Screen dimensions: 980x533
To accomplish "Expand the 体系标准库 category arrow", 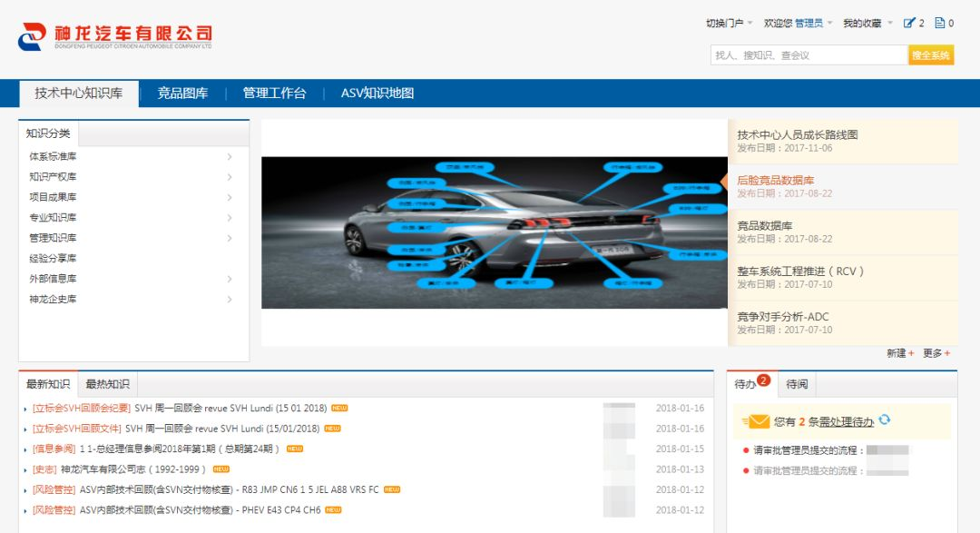I will [x=230, y=156].
